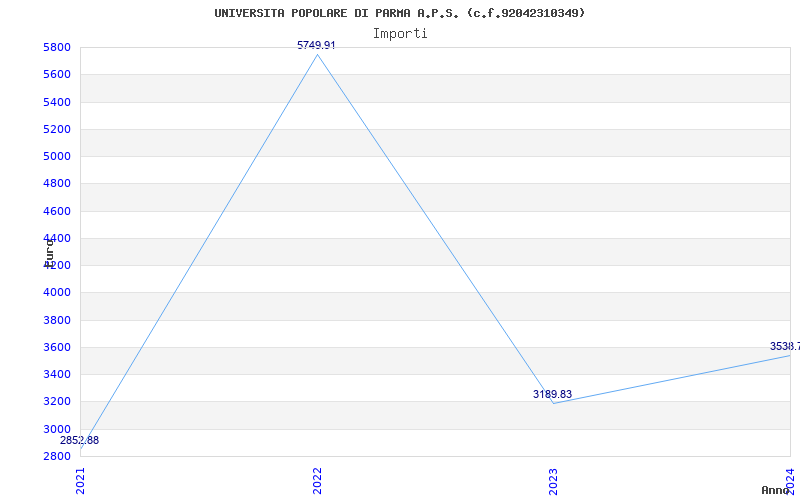Screen dimensions: 800x500
Task: Click the 3600 y-axis tick label
Action: coord(57,347)
